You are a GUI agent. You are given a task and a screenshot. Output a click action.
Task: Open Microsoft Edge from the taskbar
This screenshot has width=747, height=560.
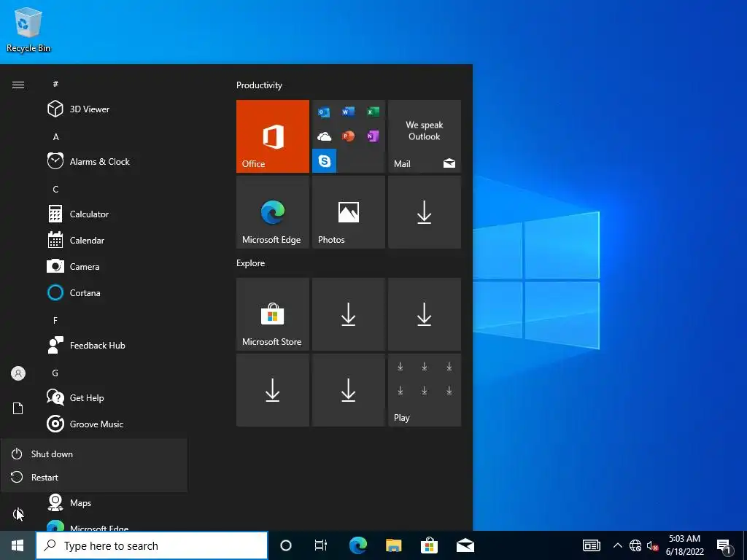point(357,545)
